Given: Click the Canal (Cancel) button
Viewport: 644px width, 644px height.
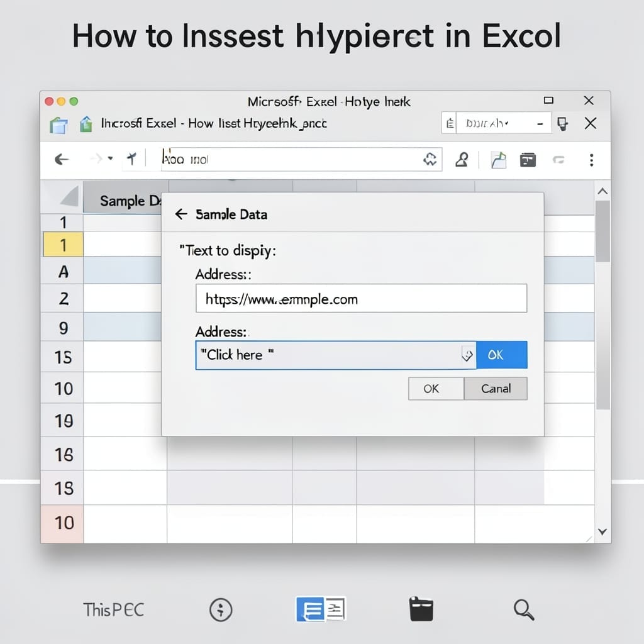Looking at the screenshot, I should (496, 389).
